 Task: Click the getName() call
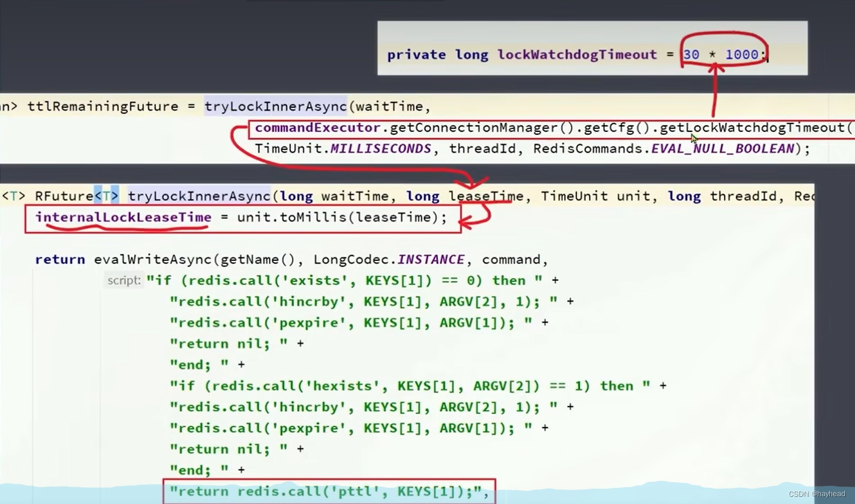coord(259,260)
